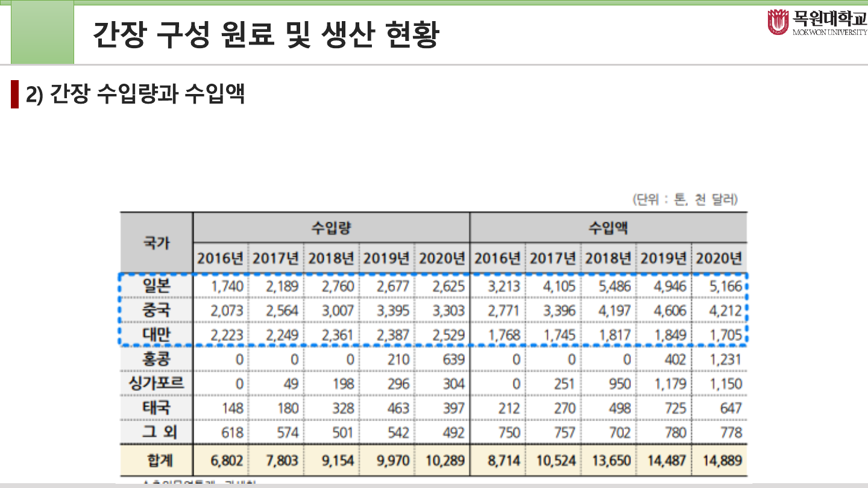Click the "수입액" group header
Viewport: 868px width, 488px height.
click(x=608, y=228)
